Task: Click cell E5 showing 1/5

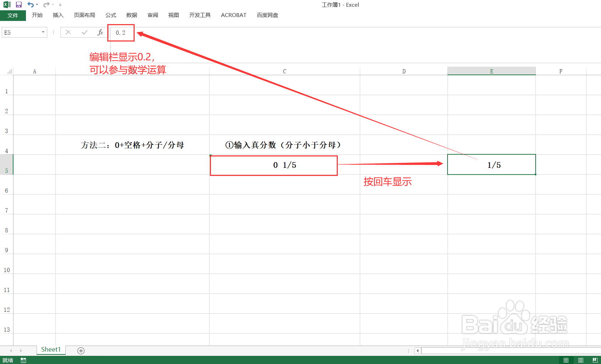Action: click(x=492, y=165)
